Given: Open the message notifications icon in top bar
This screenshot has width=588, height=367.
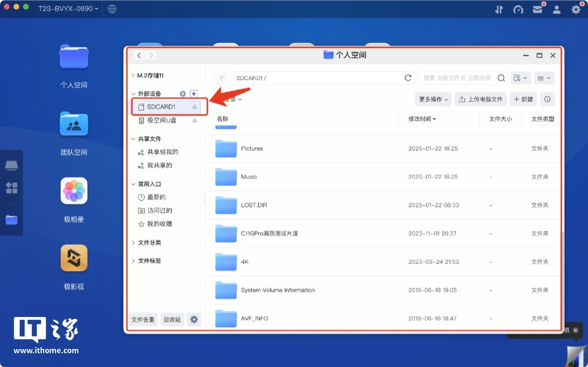Looking at the screenshot, I should [537, 9].
